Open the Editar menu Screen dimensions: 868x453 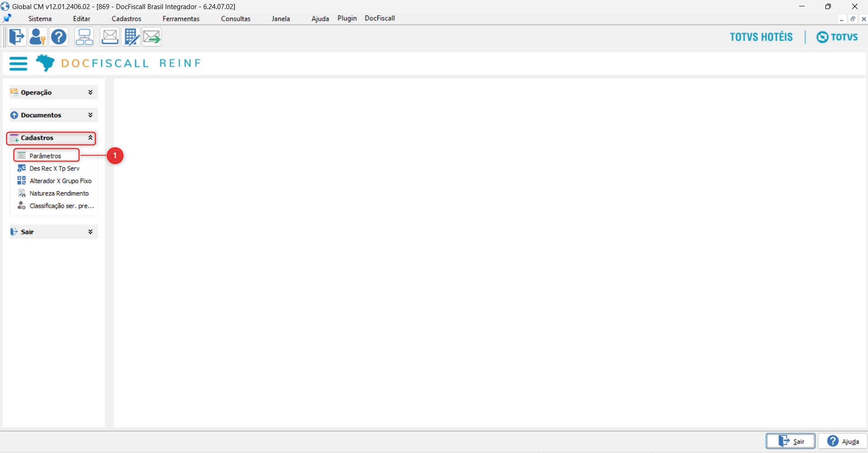click(82, 19)
